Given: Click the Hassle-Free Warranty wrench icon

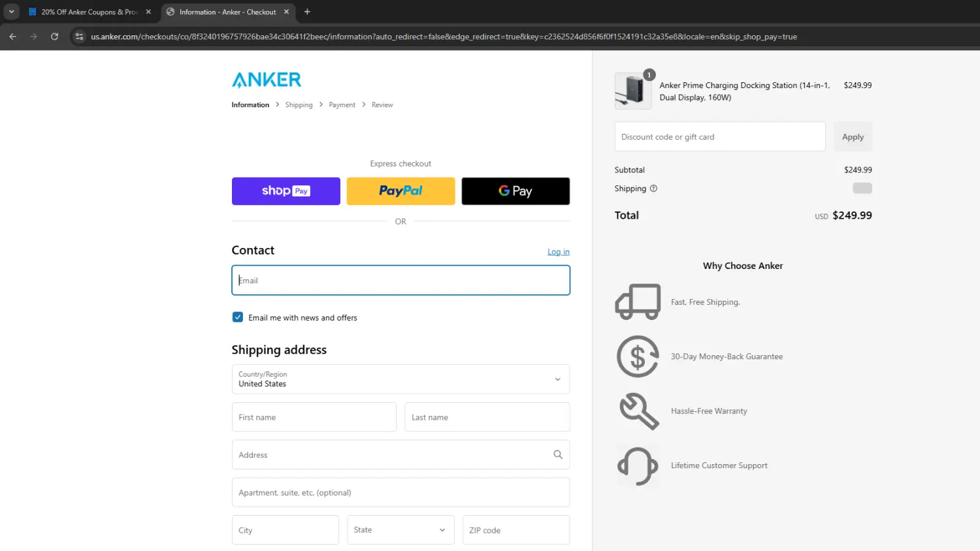Looking at the screenshot, I should (638, 411).
